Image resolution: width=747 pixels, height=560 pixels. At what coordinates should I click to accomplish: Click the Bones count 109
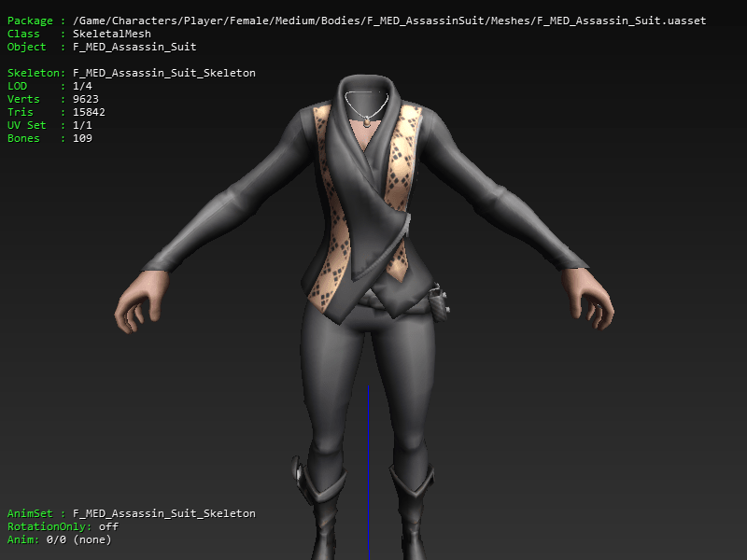click(82, 138)
